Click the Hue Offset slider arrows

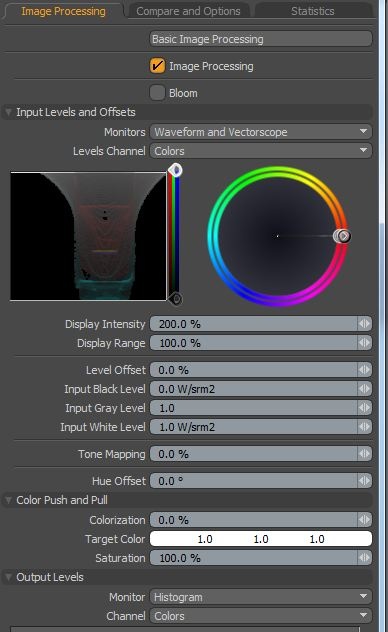[x=364, y=481]
